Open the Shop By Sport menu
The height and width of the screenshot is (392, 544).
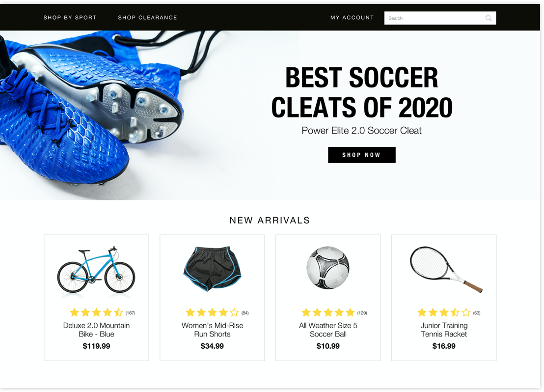pos(70,17)
